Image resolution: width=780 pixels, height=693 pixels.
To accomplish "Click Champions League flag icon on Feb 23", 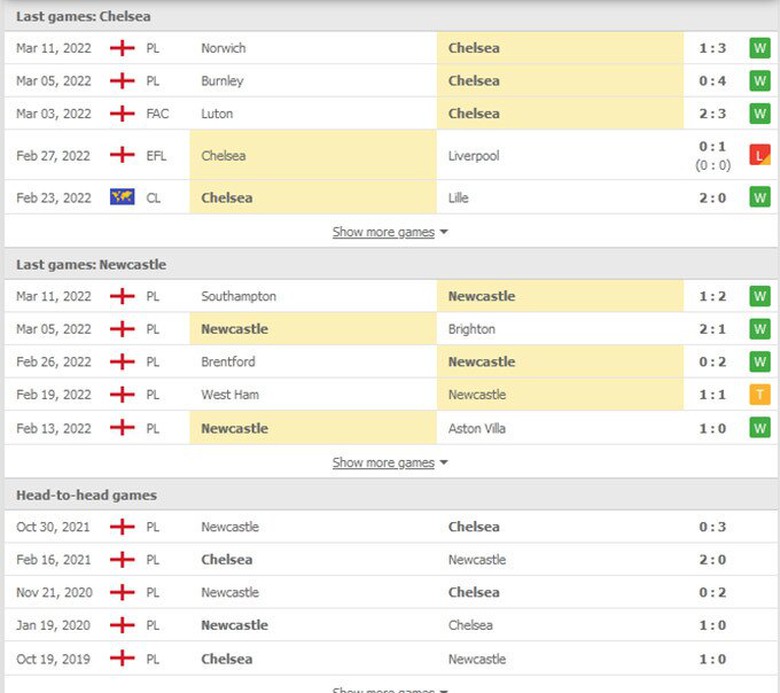I will (x=122, y=197).
